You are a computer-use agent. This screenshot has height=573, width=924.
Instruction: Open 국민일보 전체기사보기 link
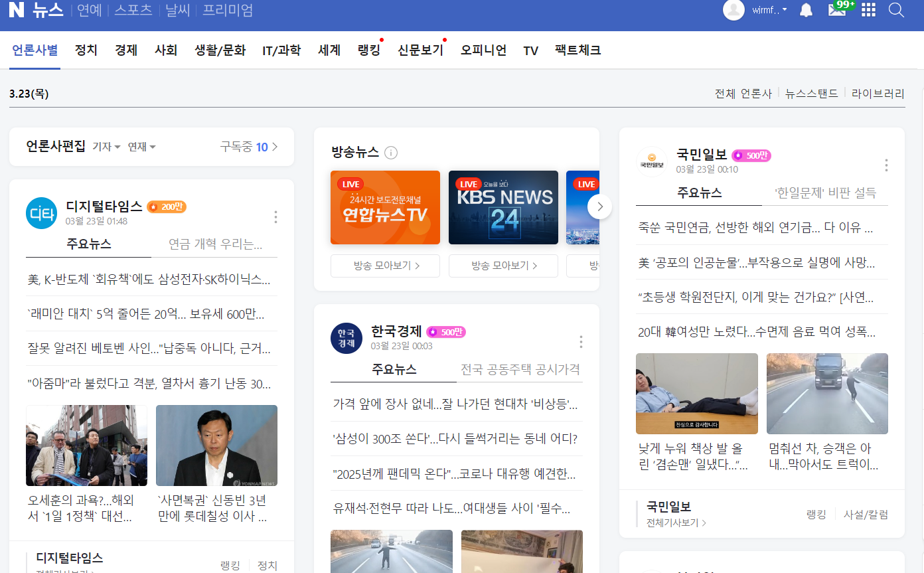pos(676,523)
